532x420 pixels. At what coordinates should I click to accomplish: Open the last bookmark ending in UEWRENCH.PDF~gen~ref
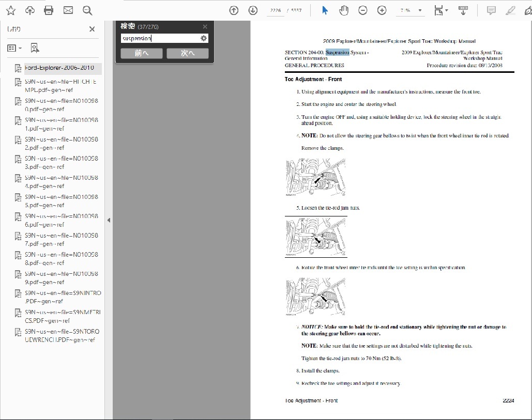[x=62, y=336]
